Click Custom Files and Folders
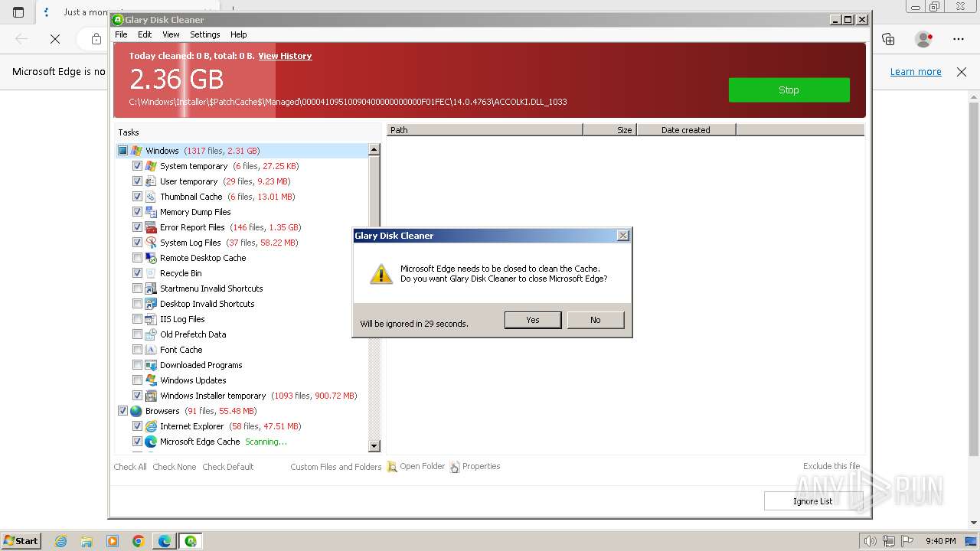Viewport: 980px width, 551px height. pos(336,467)
